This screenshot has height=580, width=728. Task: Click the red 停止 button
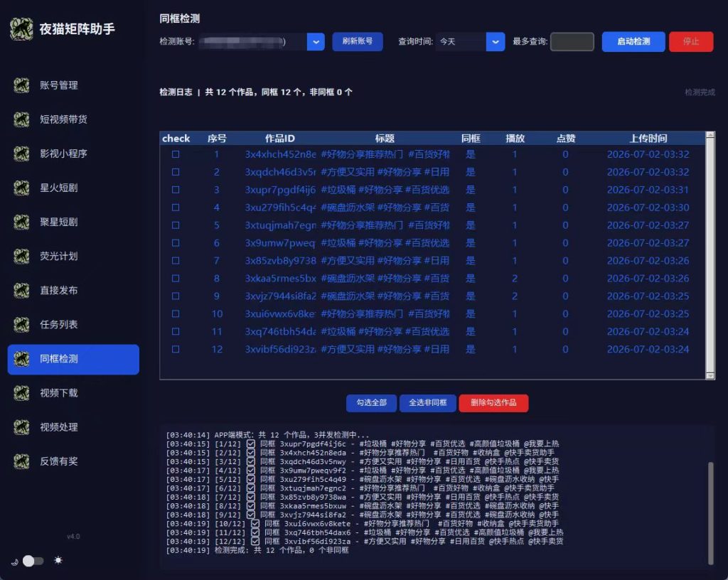point(691,41)
